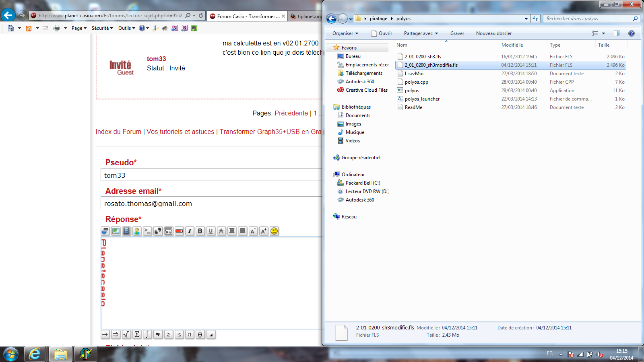Switch to the Forum Casio tab
The height and width of the screenshot is (362, 644).
248,16
